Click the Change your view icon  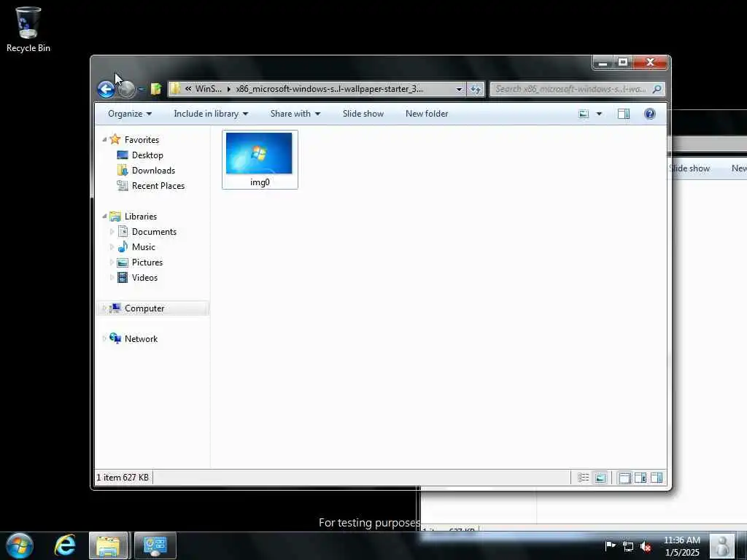point(584,114)
